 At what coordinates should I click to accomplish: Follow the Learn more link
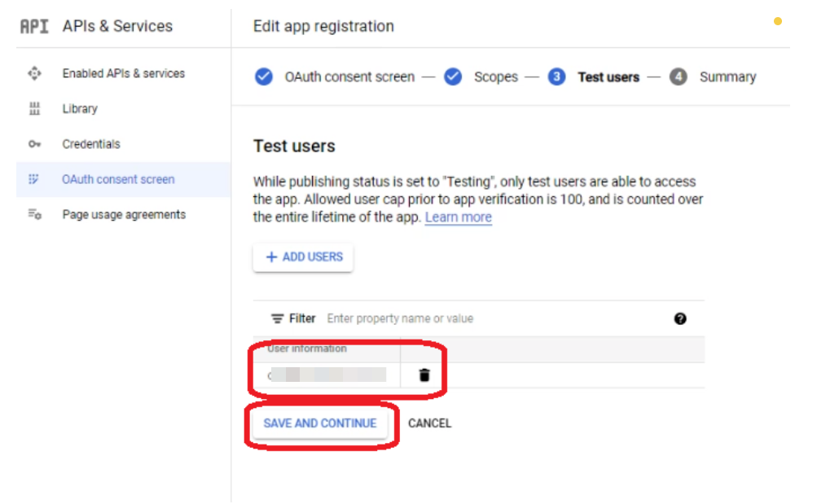click(458, 217)
